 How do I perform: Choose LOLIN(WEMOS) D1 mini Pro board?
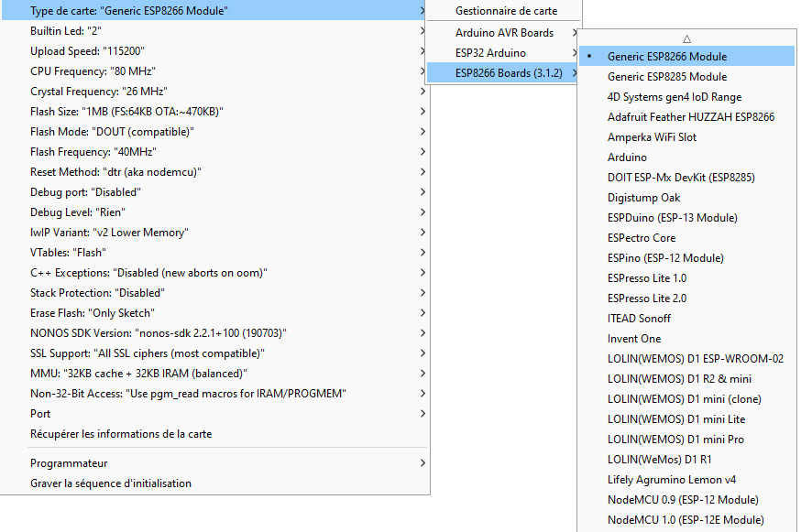tap(686, 440)
